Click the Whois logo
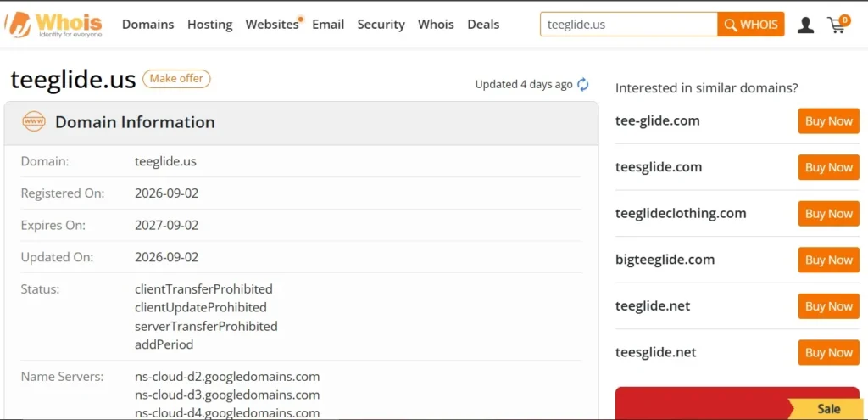The image size is (868, 420). point(53,25)
